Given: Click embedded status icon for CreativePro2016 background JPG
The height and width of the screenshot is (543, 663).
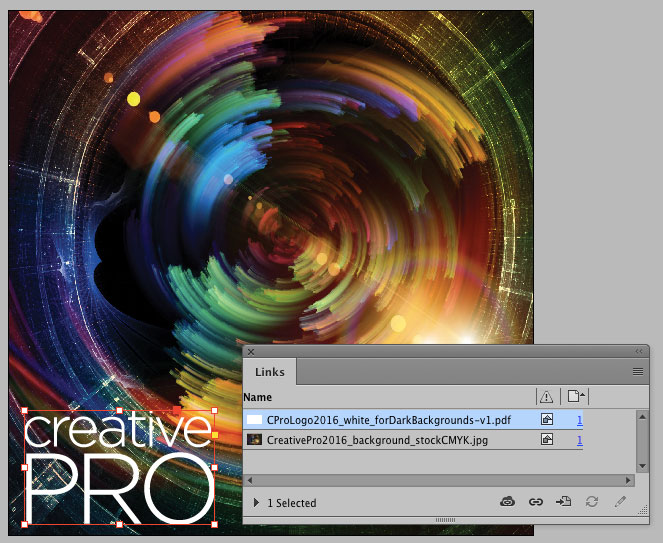Looking at the screenshot, I should click(x=547, y=440).
